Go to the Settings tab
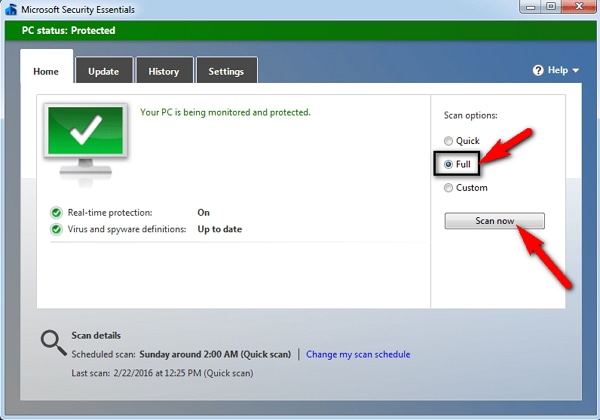 coord(227,70)
